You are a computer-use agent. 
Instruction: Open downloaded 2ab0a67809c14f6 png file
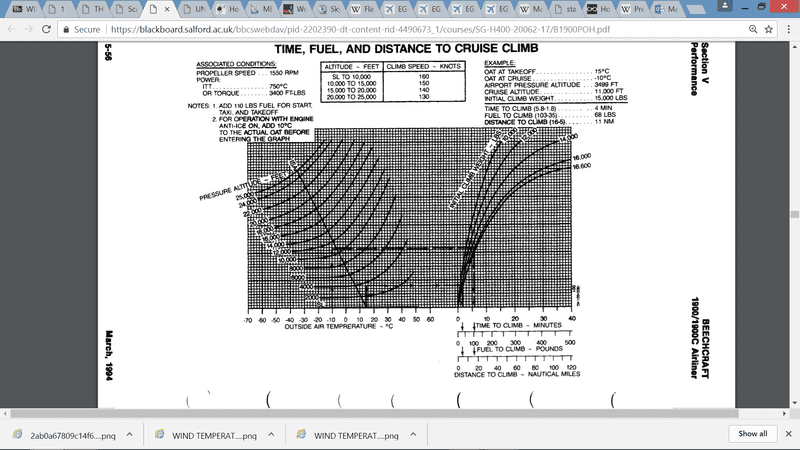(x=60, y=435)
